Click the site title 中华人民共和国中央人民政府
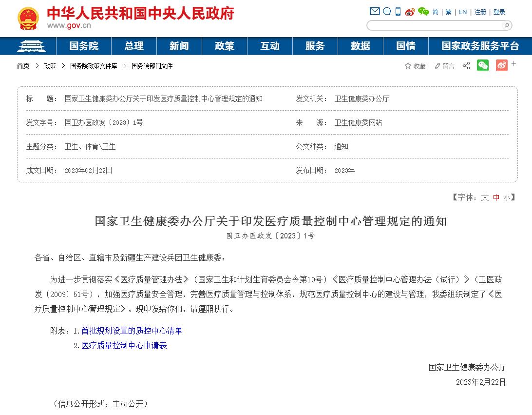Image resolution: width=532 pixels, height=415 pixels. pos(140,13)
